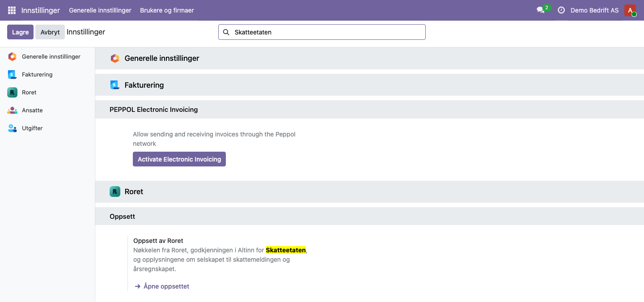Select Utgifter label in the sidebar
This screenshot has height=302, width=644.
[x=32, y=128]
